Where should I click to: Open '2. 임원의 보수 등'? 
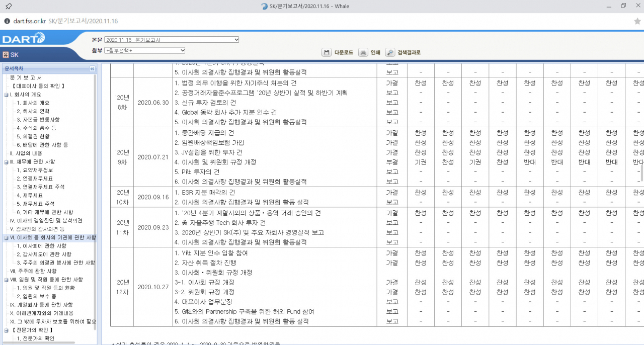coord(36,296)
